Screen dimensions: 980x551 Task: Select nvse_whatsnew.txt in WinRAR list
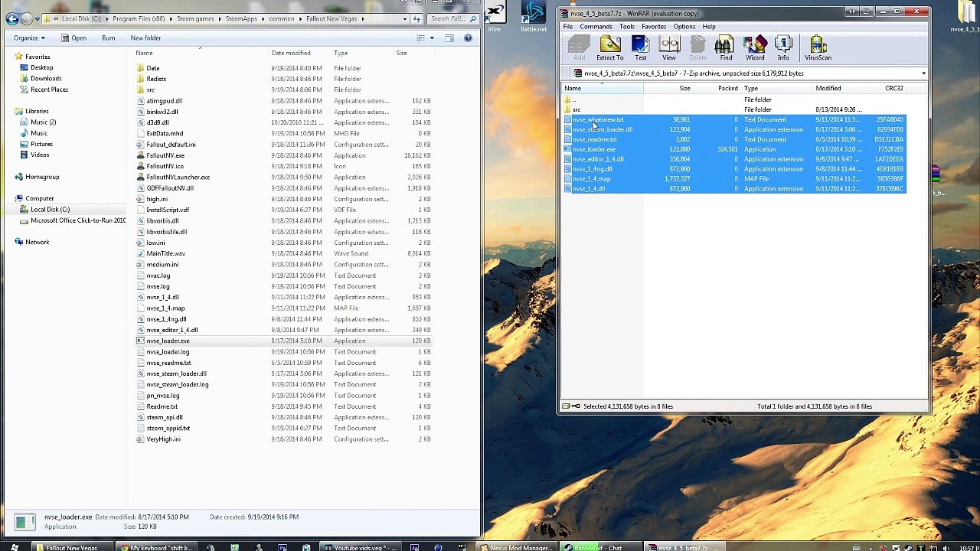598,119
